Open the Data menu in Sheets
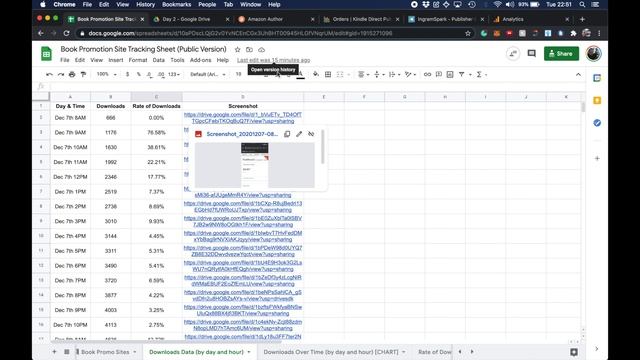The height and width of the screenshot is (360, 640). click(158, 60)
